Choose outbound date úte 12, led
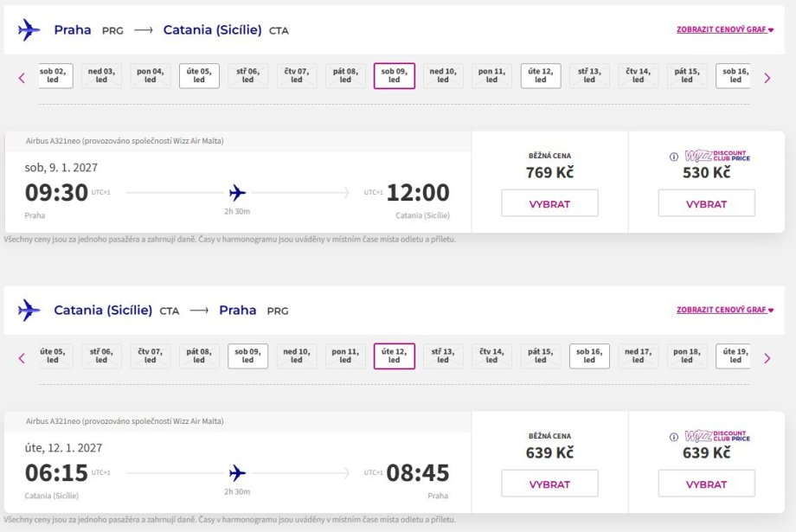The width and height of the screenshot is (796, 532). pos(541,76)
